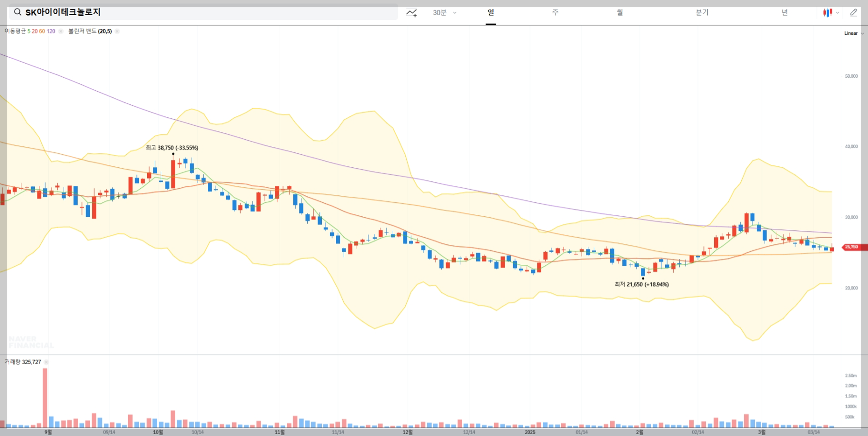Click the 3월 date axis label
This screenshot has width=868, height=436.
762,432
